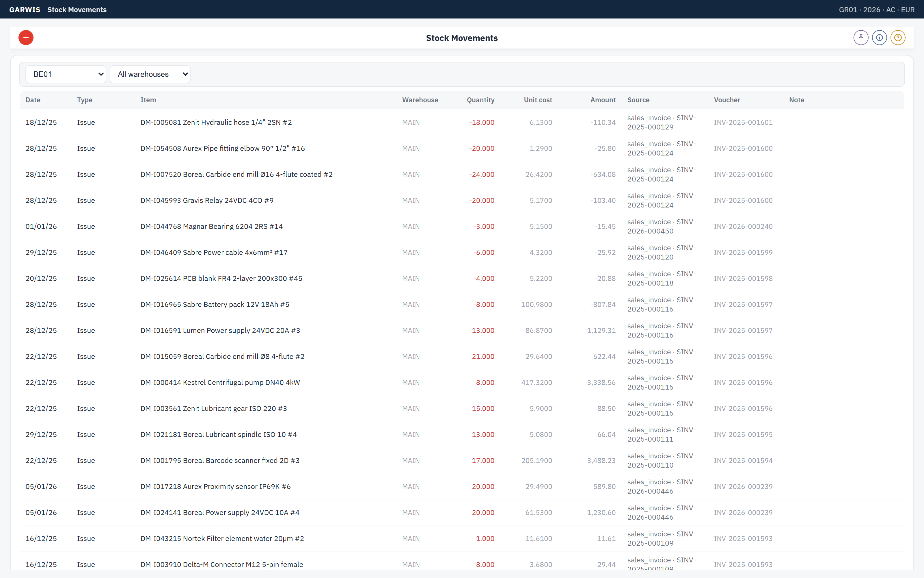Click the Type column header
Image resolution: width=924 pixels, height=578 pixels.
(x=85, y=100)
